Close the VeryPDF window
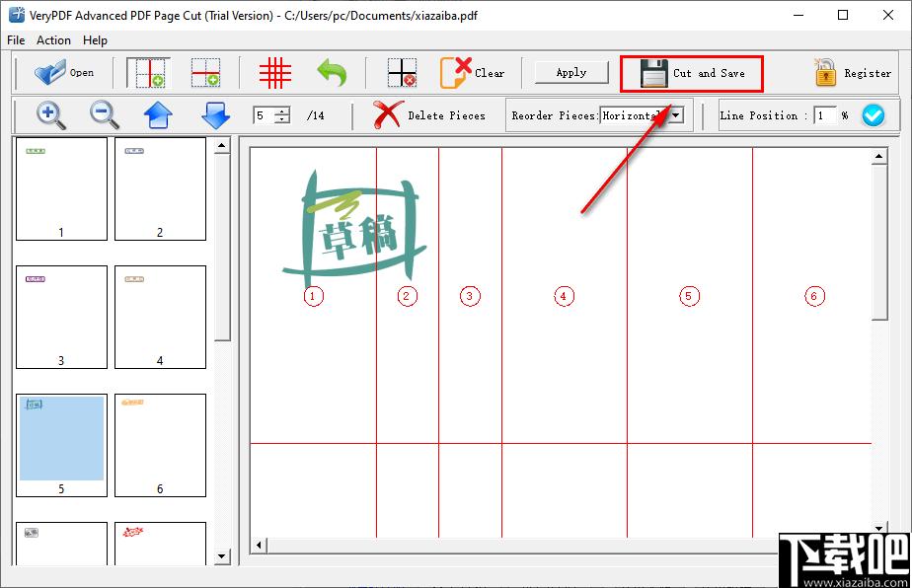Viewport: 912px width, 588px height. (888, 15)
